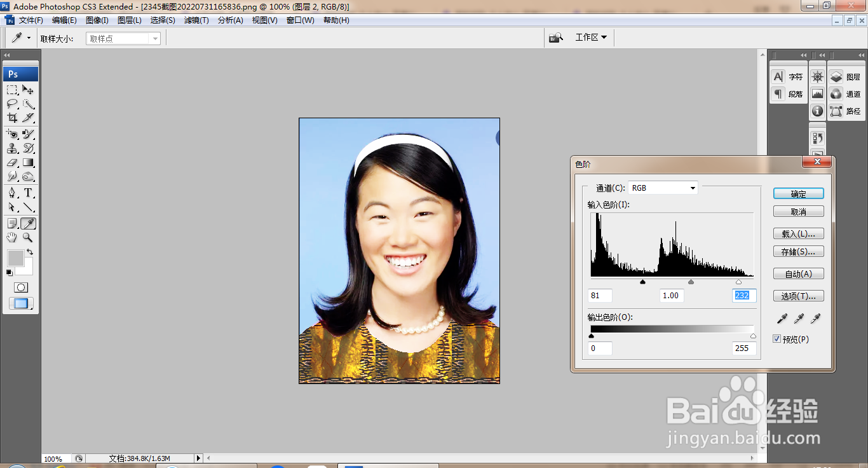The width and height of the screenshot is (868, 468).
Task: Select the Clone Stamp tool
Action: click(x=12, y=148)
